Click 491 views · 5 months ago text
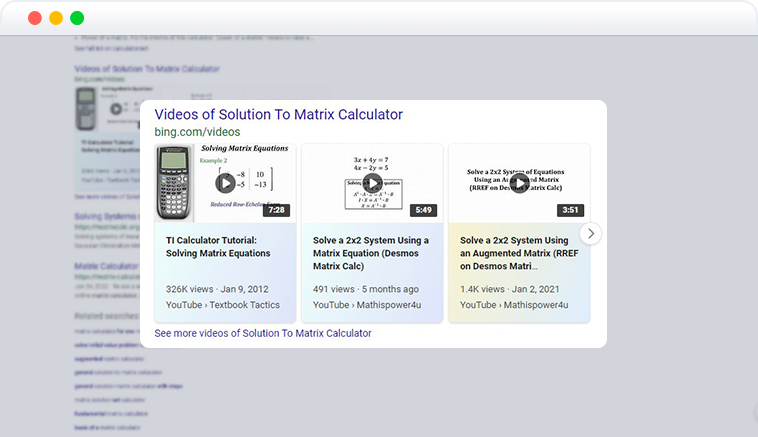 (366, 289)
